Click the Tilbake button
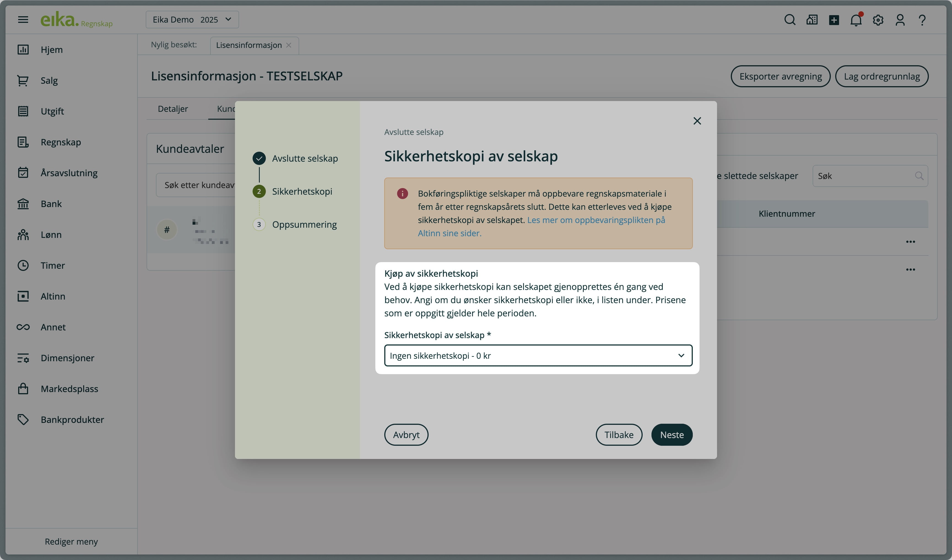 [x=618, y=435]
